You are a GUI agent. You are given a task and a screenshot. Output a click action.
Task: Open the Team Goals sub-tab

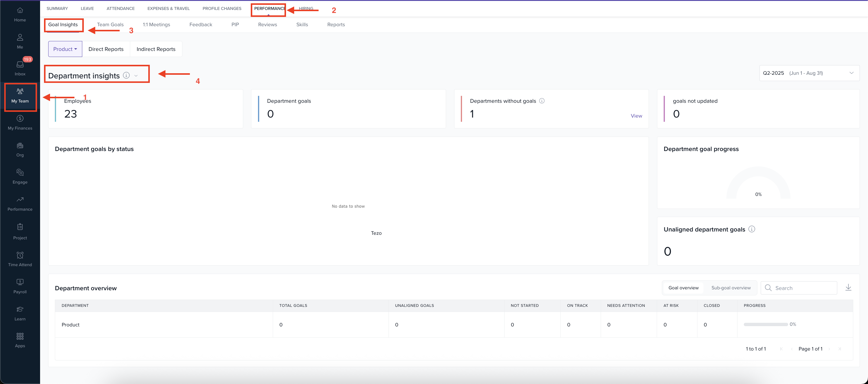coord(110,24)
